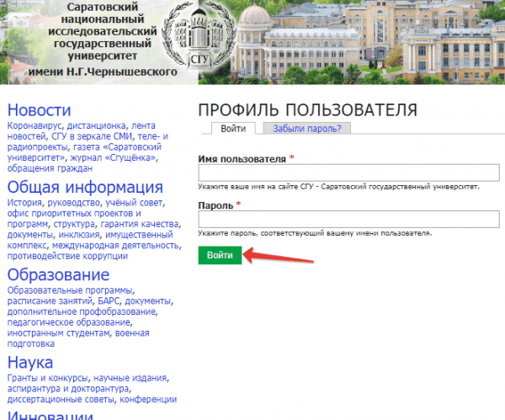Open the БАРС link

tap(109, 301)
